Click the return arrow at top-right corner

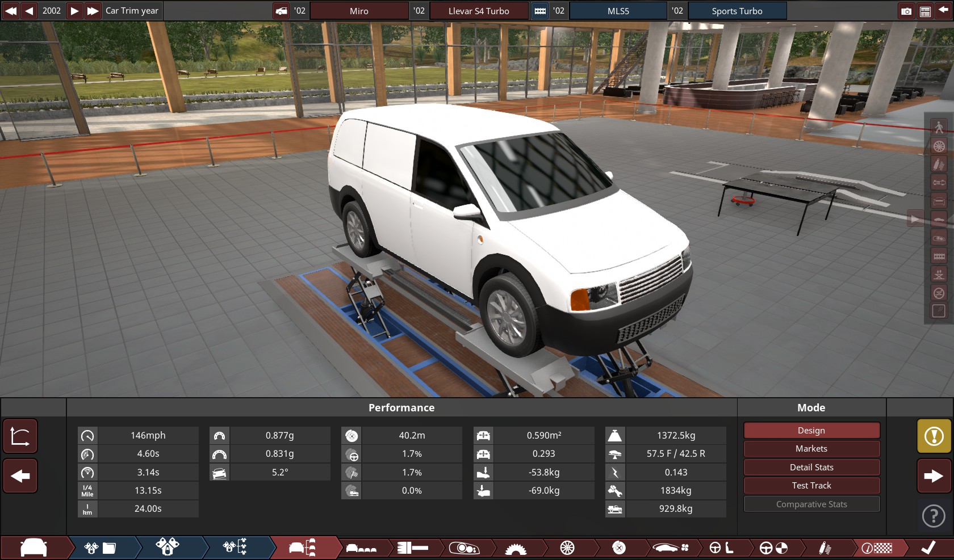point(944,11)
